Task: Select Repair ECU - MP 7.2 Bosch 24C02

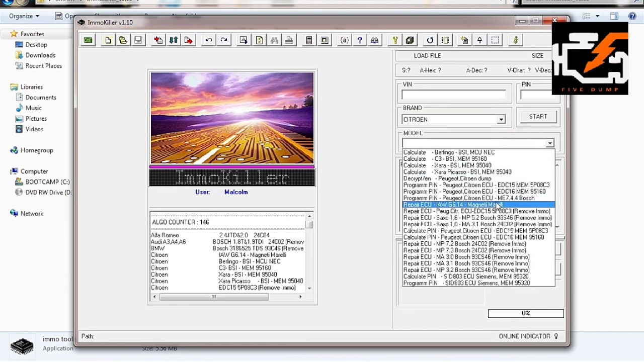Action: [478, 244]
